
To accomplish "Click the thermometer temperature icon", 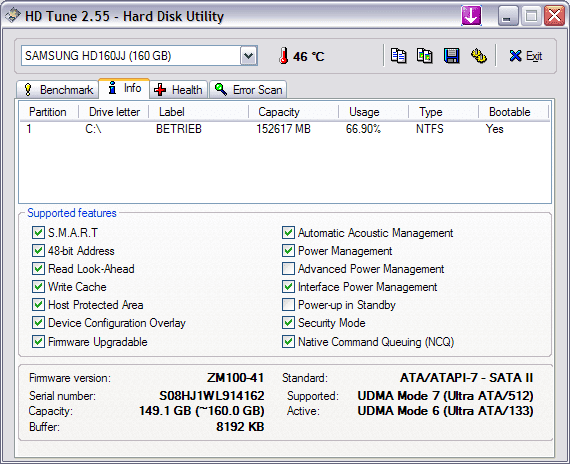I will pos(284,56).
